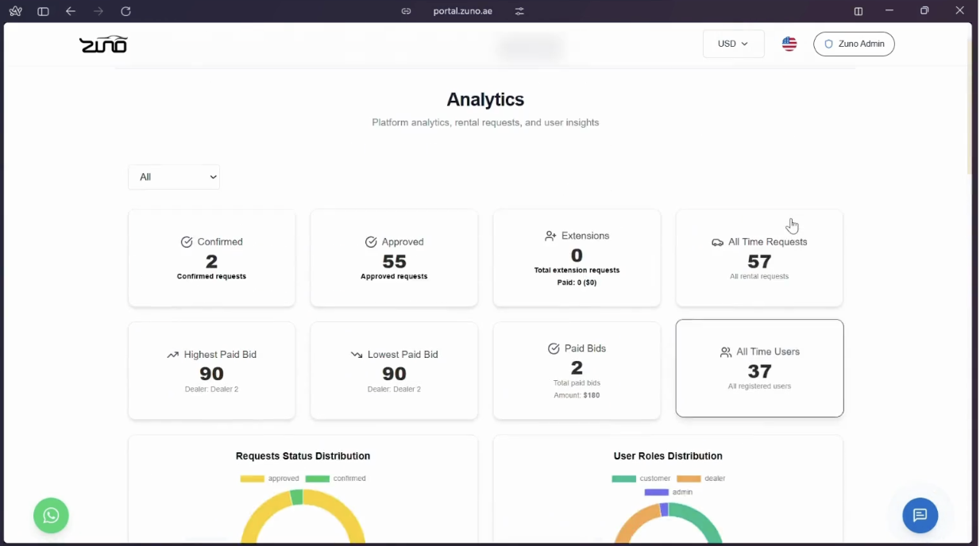Click the shield icon in Zuno Admin button

[828, 44]
